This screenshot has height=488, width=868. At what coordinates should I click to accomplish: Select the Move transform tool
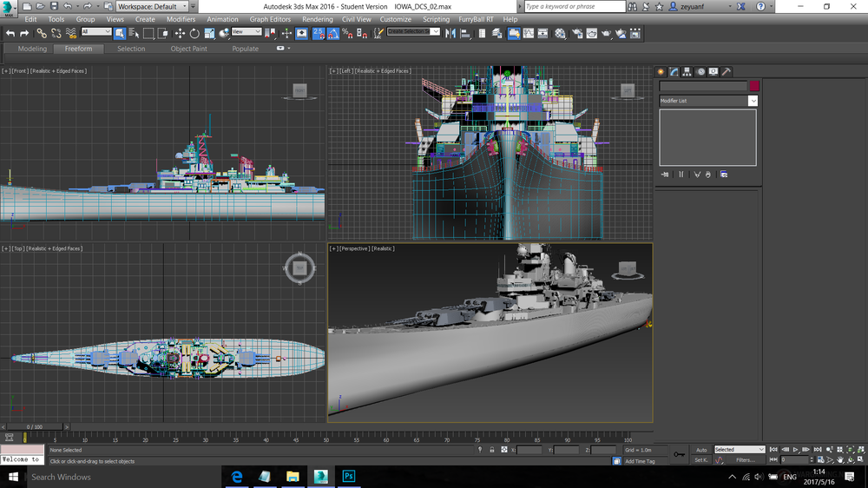[x=180, y=33]
